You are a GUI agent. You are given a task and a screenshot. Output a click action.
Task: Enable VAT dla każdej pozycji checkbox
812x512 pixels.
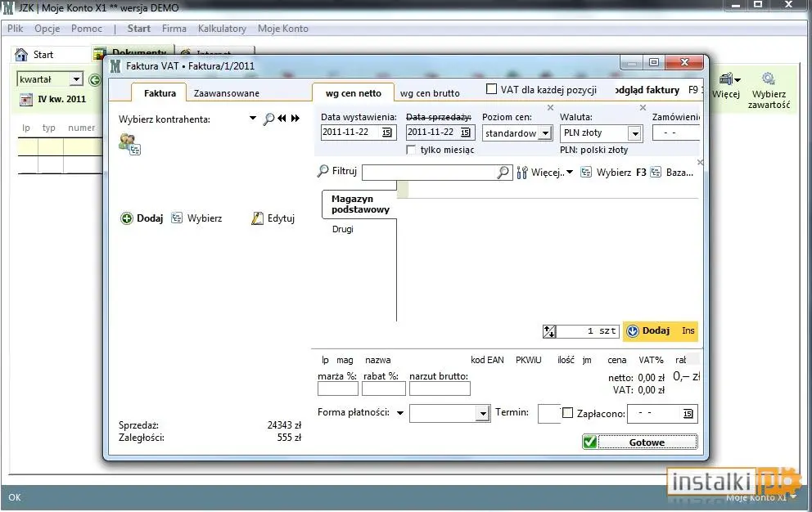tap(491, 89)
